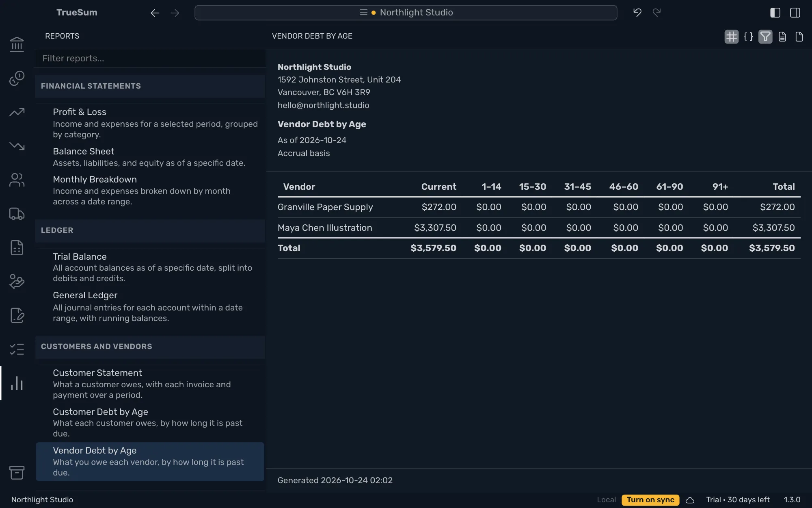This screenshot has height=508, width=812.
Task: Open the Customer Statement report
Action: pyautogui.click(x=150, y=384)
